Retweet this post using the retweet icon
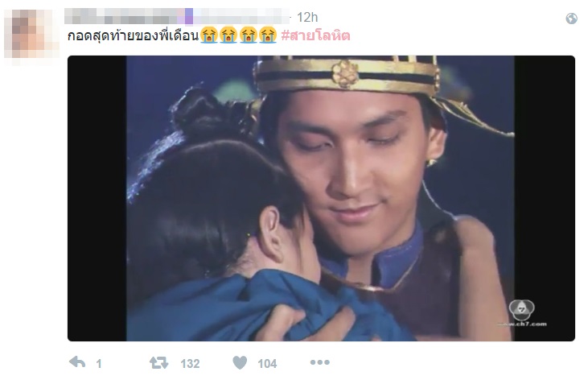Viewport: 588px width, 380px height. tap(158, 363)
